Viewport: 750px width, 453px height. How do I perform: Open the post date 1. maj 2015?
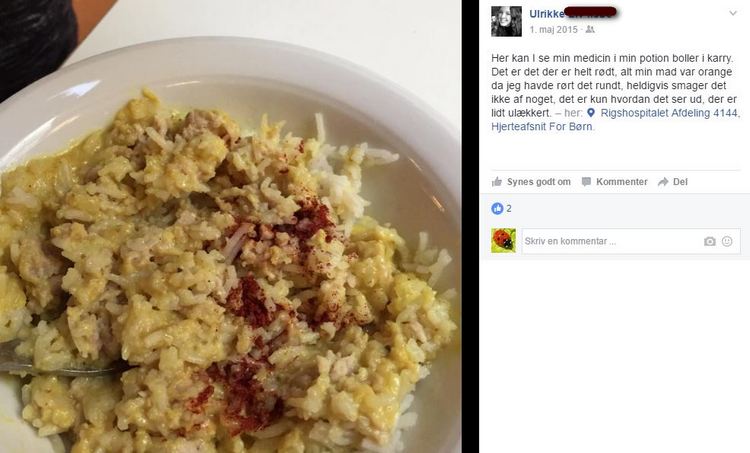[553, 30]
